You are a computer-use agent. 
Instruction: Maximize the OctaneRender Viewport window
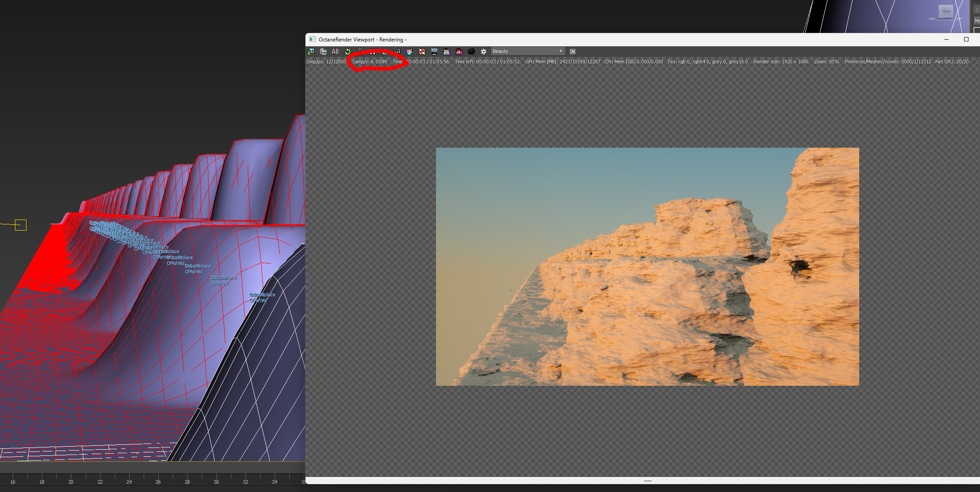pos(966,39)
